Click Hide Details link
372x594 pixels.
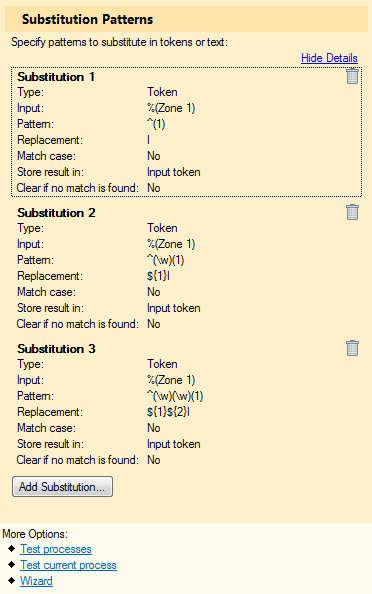pos(329,58)
